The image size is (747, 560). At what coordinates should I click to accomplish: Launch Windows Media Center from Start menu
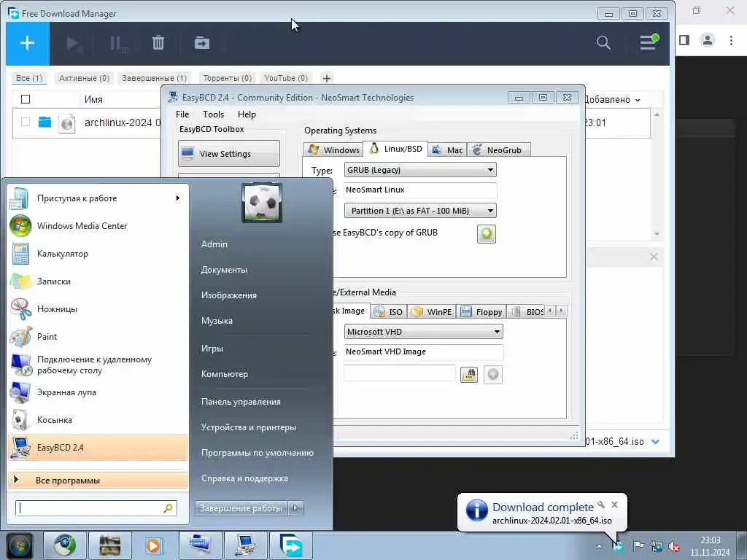pyautogui.click(x=98, y=226)
